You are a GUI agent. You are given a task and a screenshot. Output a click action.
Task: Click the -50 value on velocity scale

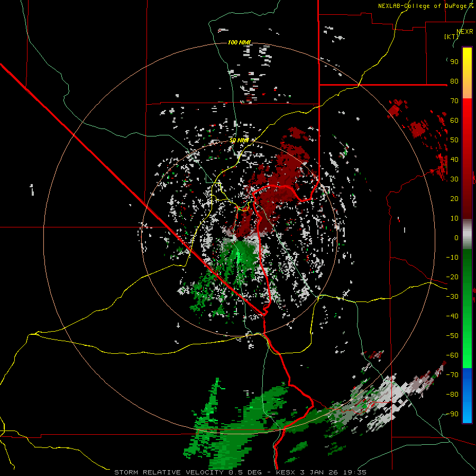[452, 336]
